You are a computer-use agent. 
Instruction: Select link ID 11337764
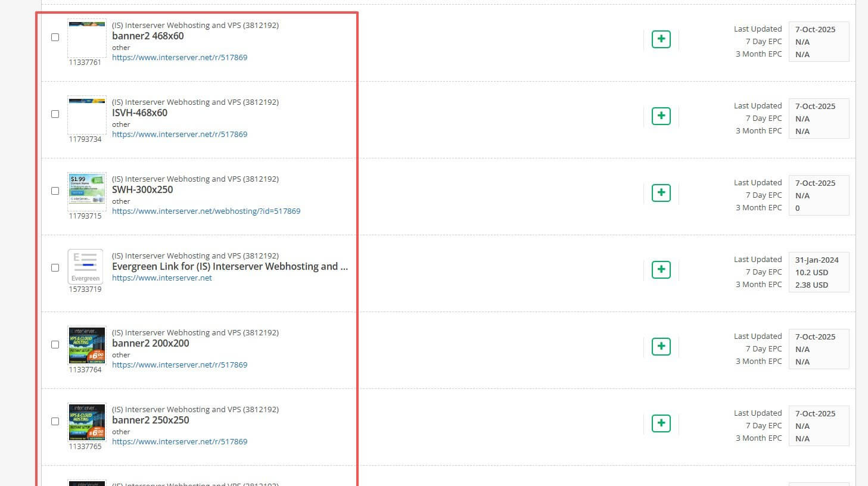click(85, 370)
